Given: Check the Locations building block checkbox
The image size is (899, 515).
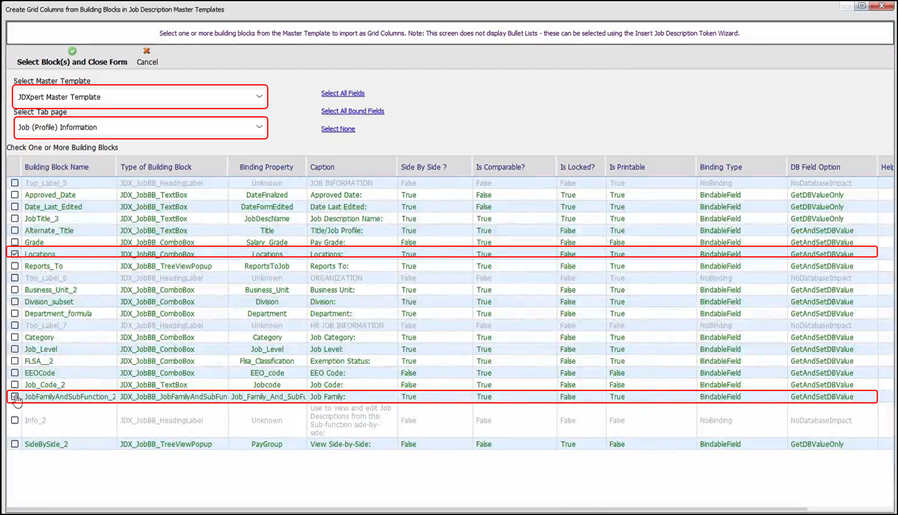Looking at the screenshot, I should point(15,254).
